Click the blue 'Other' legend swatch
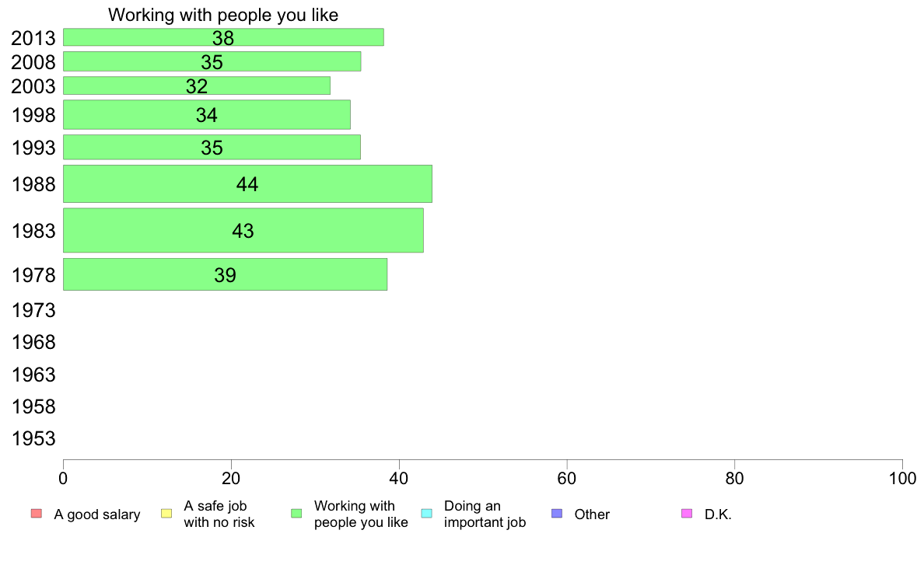 (x=557, y=514)
